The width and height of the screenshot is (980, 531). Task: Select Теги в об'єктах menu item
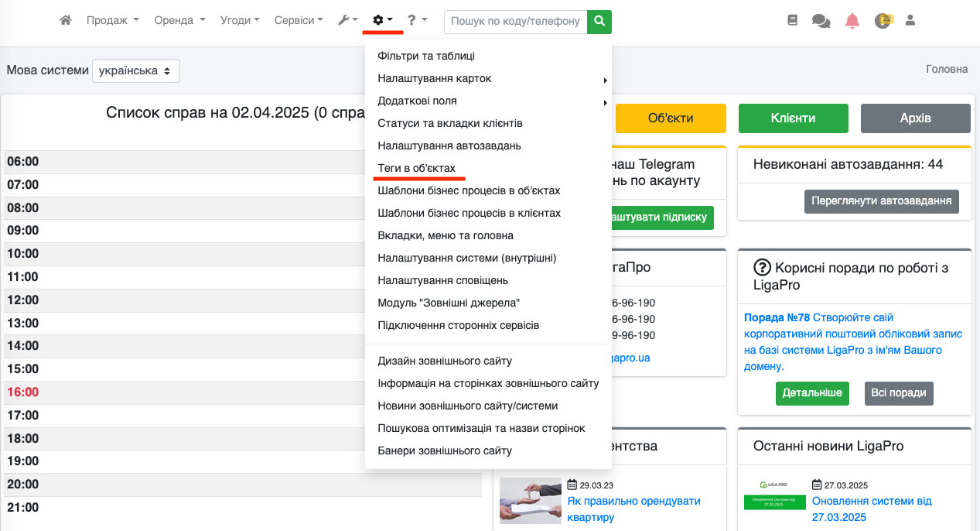[x=416, y=168]
